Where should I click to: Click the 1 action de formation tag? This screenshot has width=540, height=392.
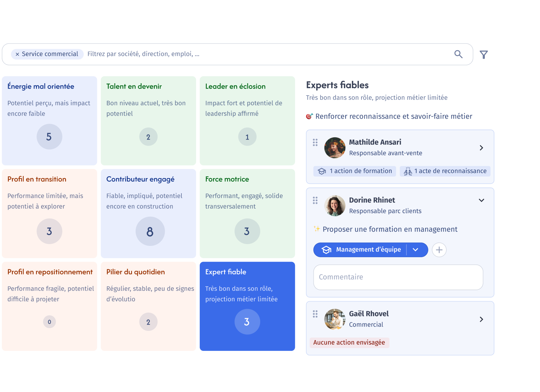(x=354, y=171)
